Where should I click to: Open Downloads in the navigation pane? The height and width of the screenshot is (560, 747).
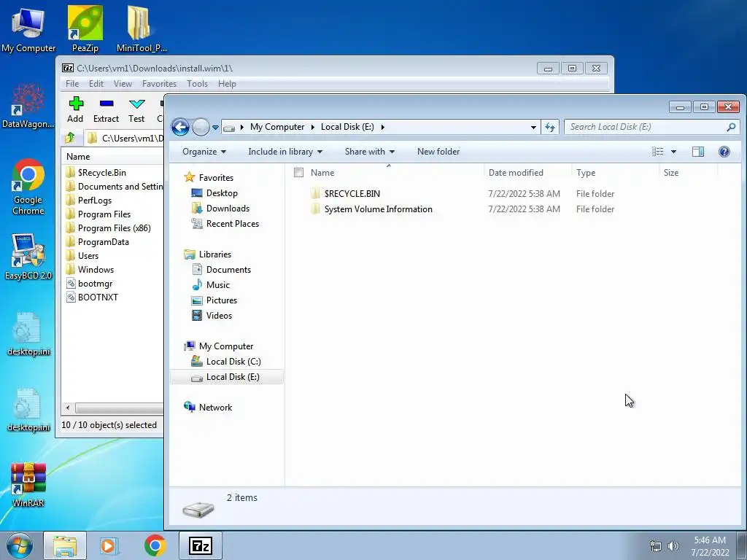coord(228,208)
